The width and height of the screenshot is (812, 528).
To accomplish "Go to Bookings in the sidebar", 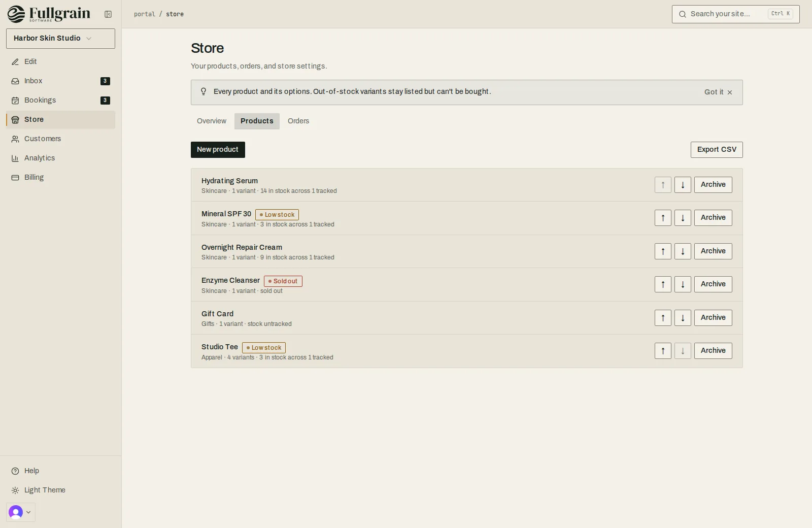I will point(60,100).
